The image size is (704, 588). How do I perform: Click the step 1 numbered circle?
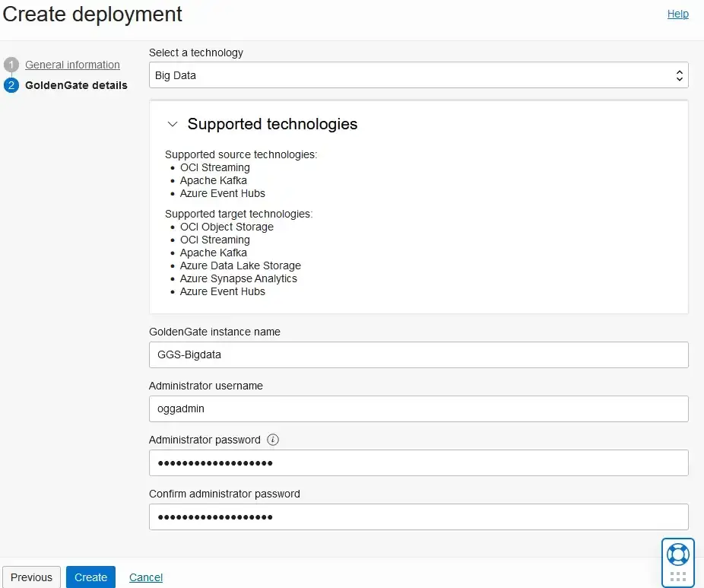click(x=10, y=65)
